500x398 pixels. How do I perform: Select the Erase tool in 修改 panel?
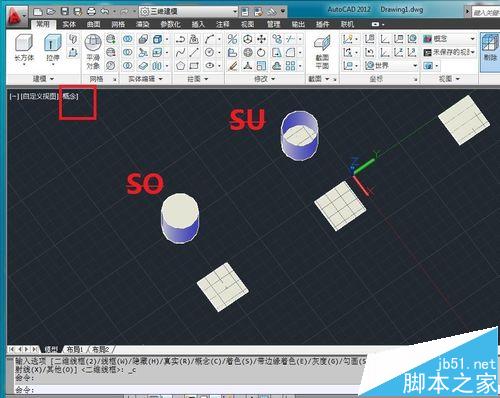tap(233, 66)
